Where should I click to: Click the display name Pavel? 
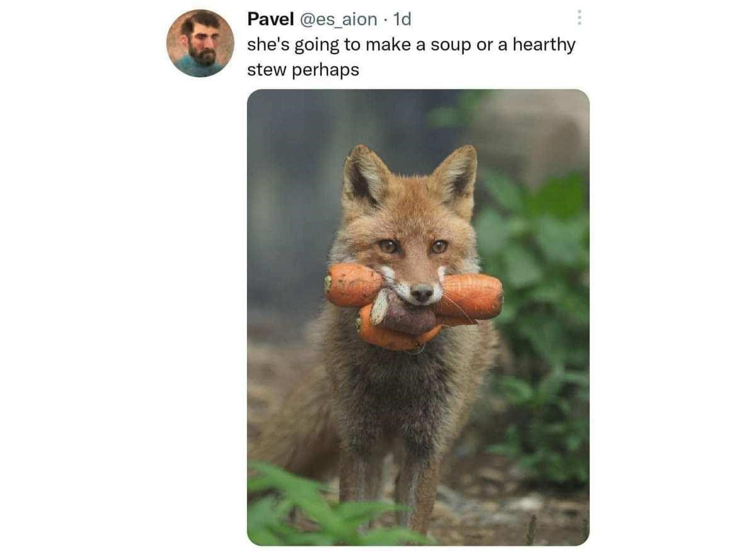click(270, 20)
